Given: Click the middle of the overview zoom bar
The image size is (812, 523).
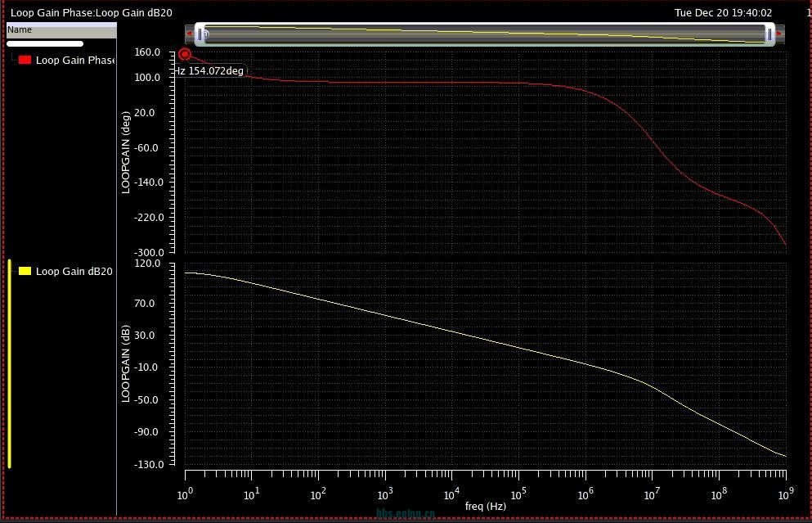Looking at the screenshot, I should (484, 34).
